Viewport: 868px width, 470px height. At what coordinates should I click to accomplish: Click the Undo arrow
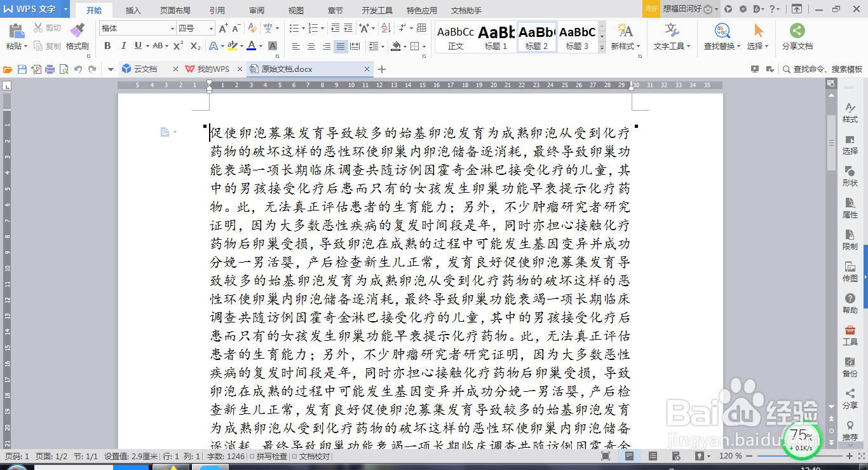[78, 69]
